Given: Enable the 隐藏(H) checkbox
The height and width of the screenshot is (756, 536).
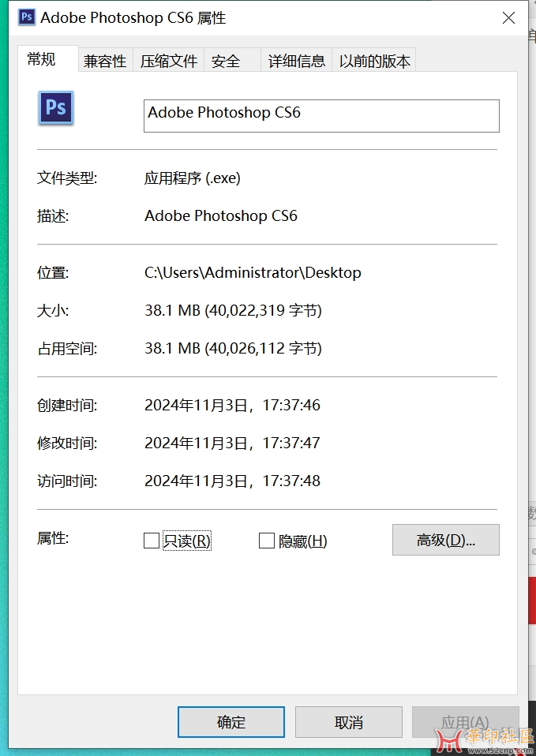Looking at the screenshot, I should [x=267, y=541].
